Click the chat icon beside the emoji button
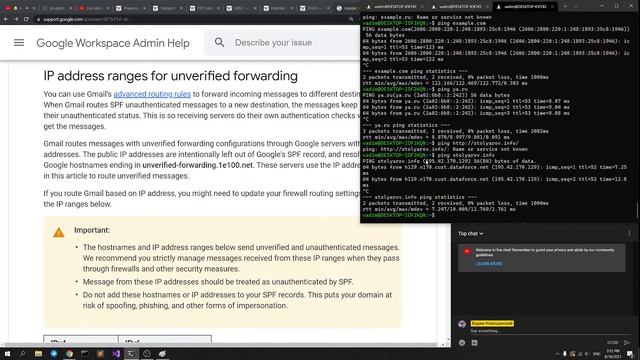 click(x=474, y=343)
